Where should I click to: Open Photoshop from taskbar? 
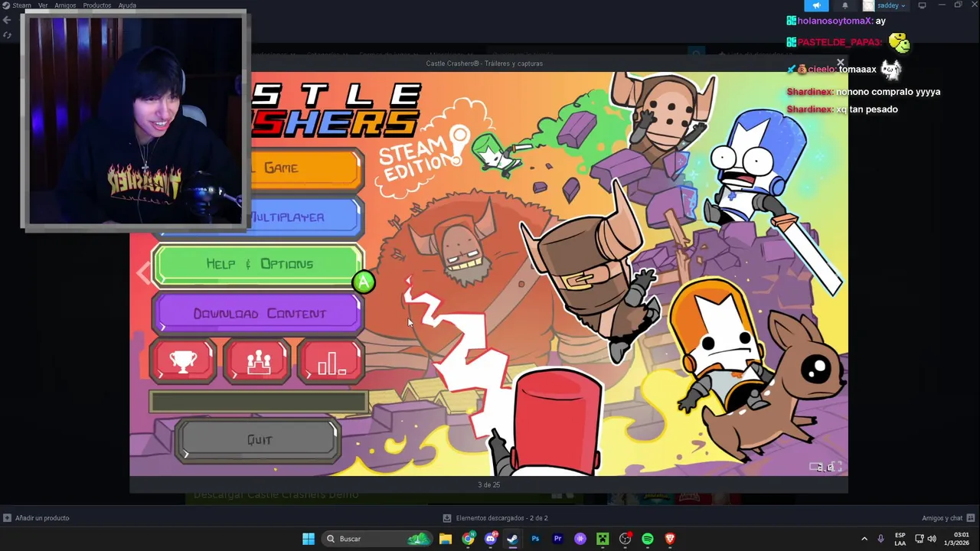tap(535, 539)
